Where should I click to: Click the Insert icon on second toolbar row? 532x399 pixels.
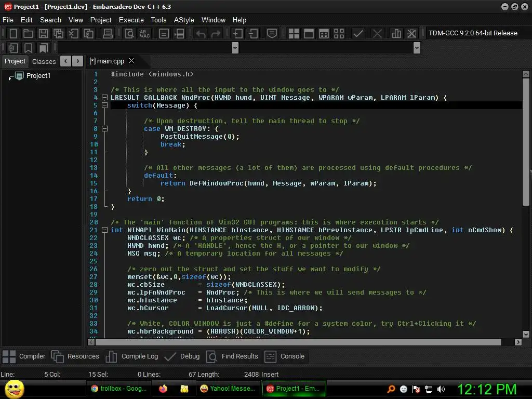click(13, 48)
